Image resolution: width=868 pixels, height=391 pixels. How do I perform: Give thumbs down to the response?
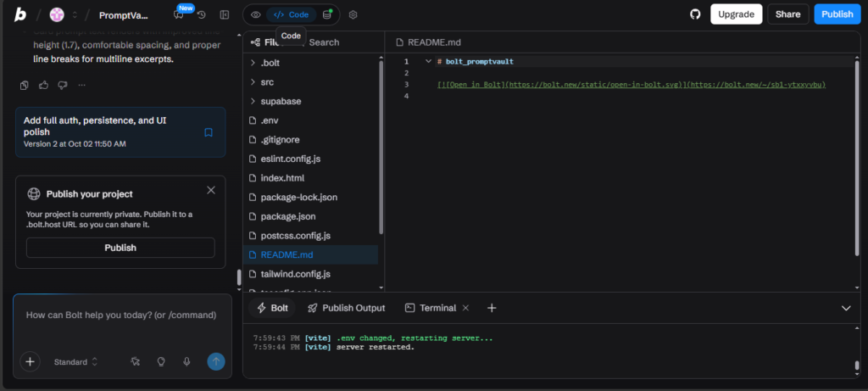pyautogui.click(x=63, y=86)
